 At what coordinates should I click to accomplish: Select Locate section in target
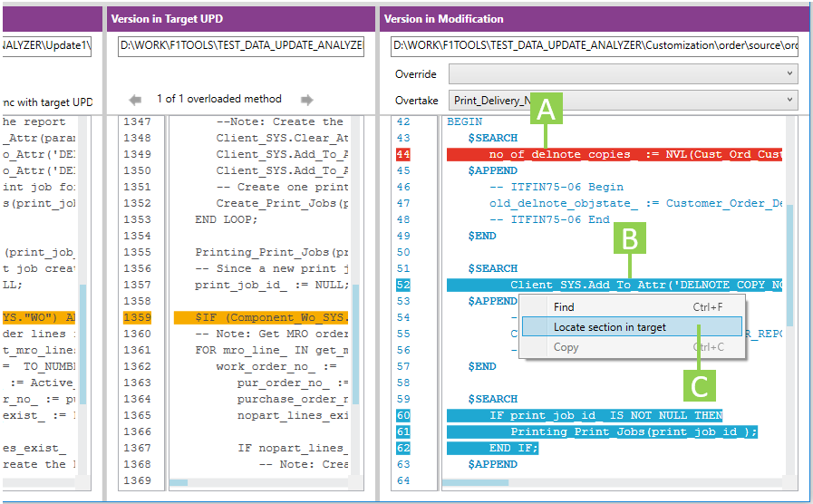[609, 327]
